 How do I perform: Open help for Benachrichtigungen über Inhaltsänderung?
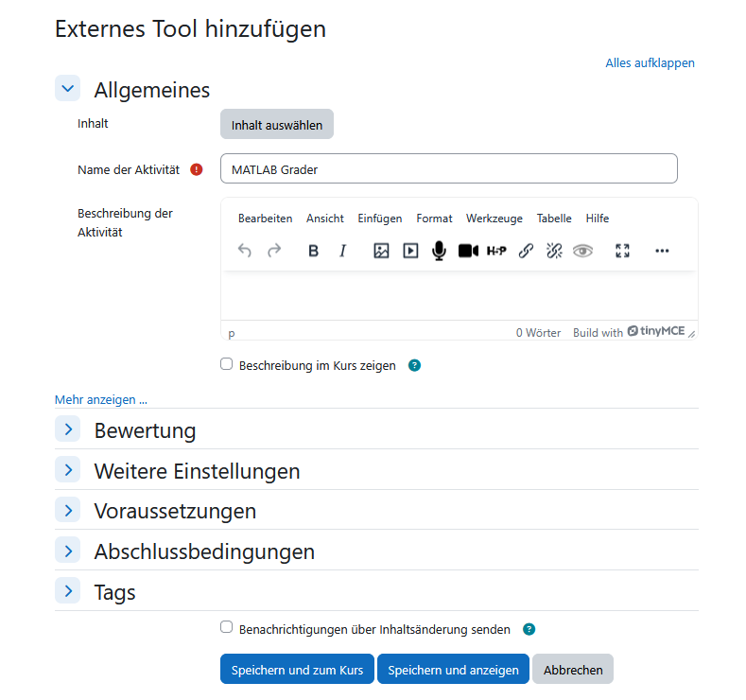coord(529,630)
